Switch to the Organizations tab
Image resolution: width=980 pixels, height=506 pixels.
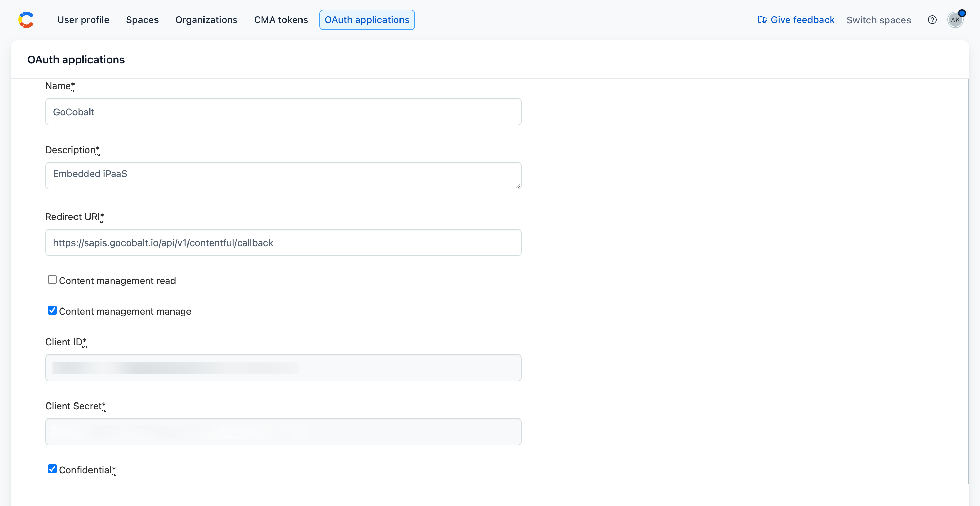pyautogui.click(x=206, y=20)
